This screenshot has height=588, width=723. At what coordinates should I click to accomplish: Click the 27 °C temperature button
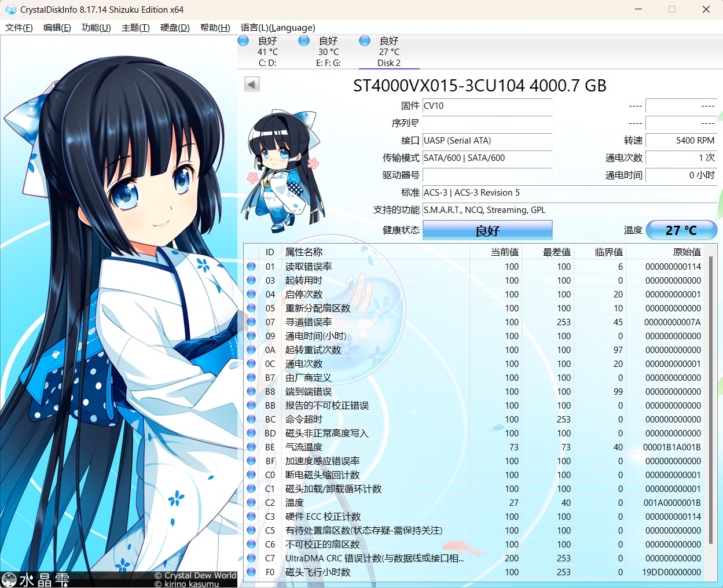pyautogui.click(x=681, y=230)
